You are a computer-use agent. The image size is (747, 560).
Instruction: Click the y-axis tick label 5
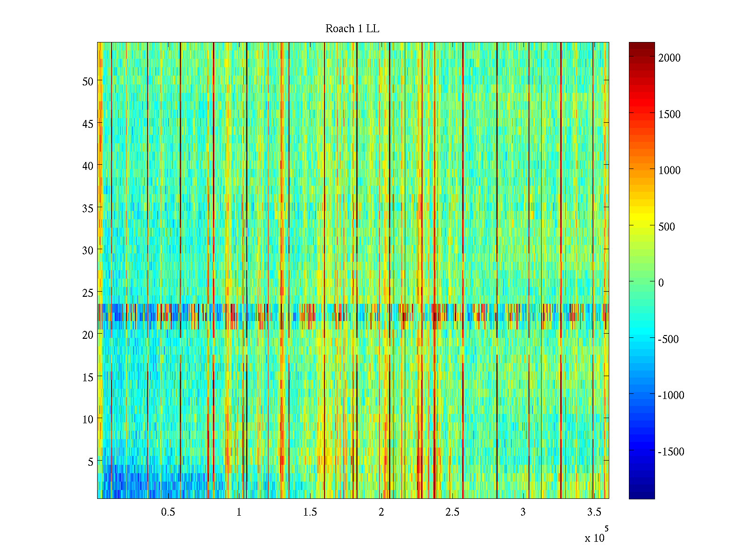pos(91,462)
